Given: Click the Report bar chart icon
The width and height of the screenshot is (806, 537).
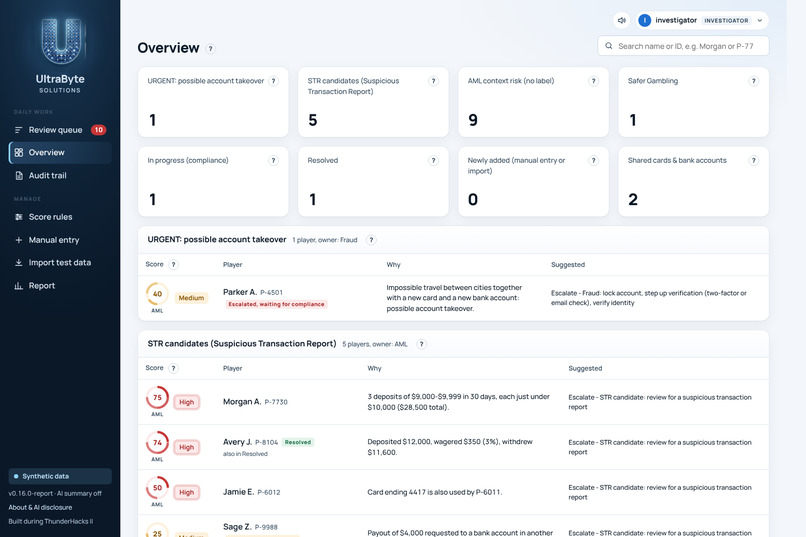Looking at the screenshot, I should (x=19, y=286).
